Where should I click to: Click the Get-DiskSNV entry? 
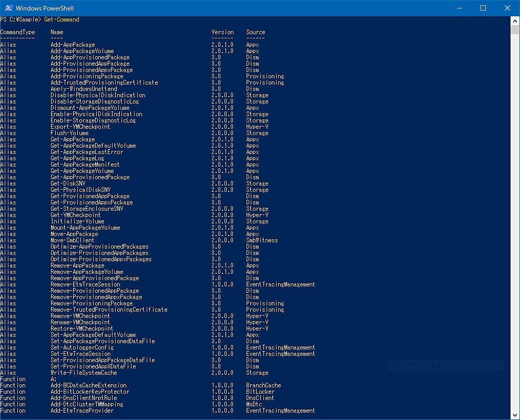68,183
